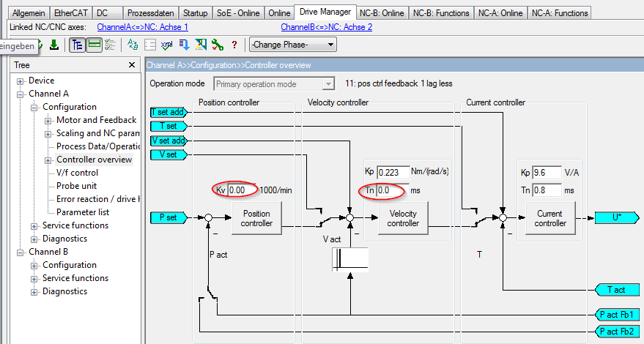Expand Channel A Diagnostics node
The width and height of the screenshot is (644, 344).
[34, 239]
